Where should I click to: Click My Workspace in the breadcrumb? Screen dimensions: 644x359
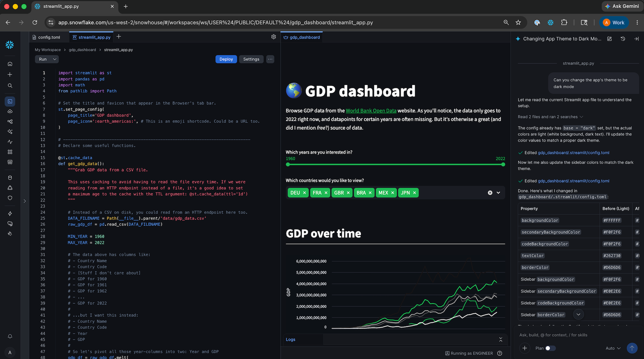(48, 50)
